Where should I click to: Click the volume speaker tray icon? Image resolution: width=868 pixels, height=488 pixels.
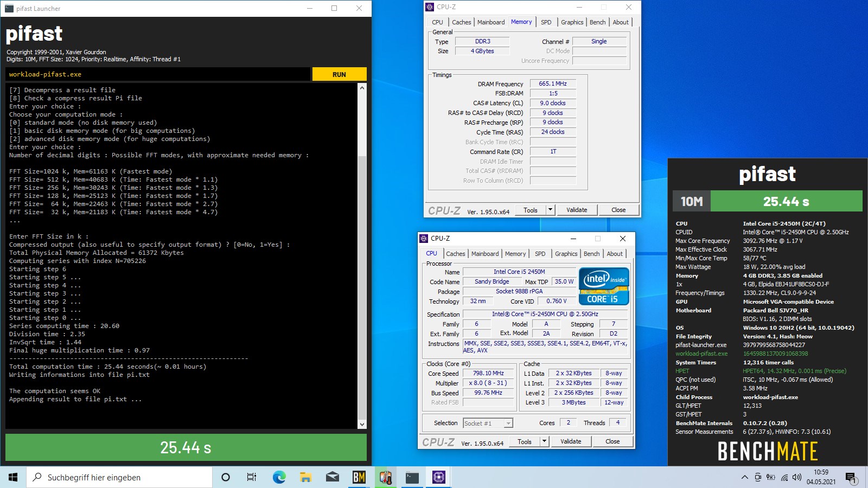coord(797,477)
